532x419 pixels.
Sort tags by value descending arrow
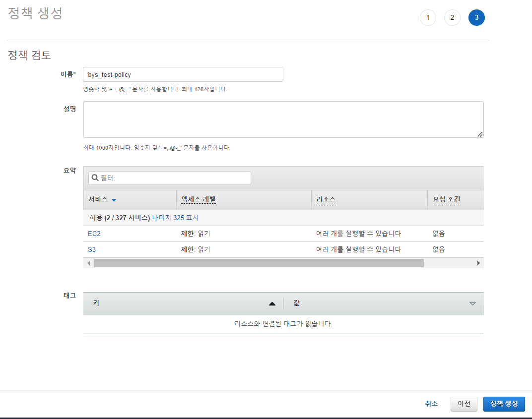click(x=472, y=304)
